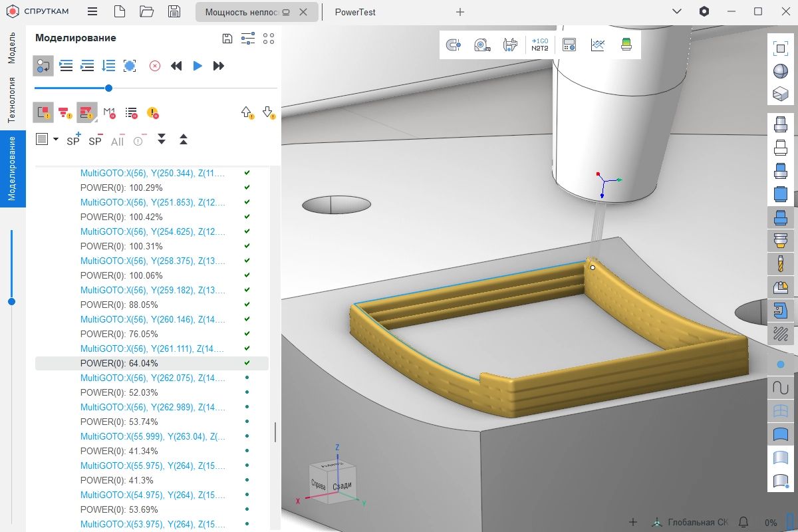Click the simulation settings sliders icon
Viewport: 798px width, 532px height.
point(247,39)
